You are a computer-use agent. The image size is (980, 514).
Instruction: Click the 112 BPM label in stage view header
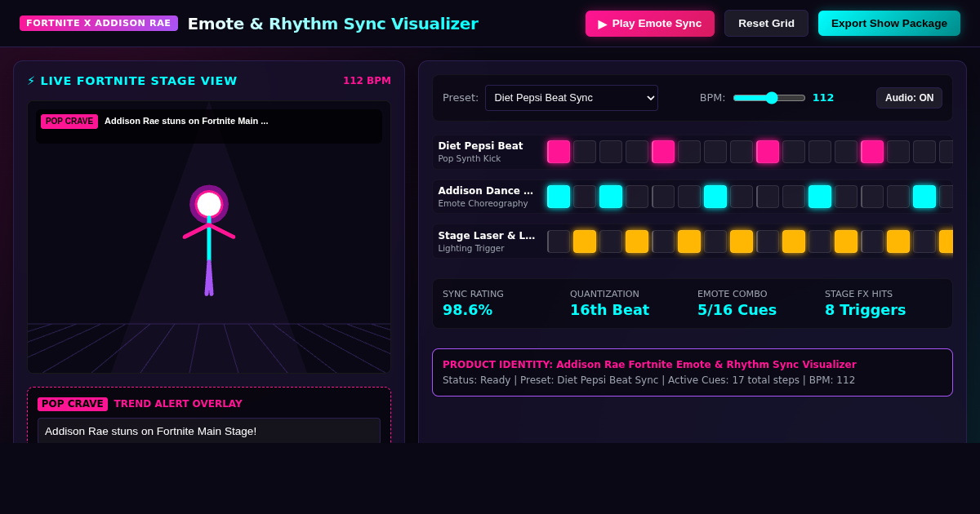click(x=367, y=81)
